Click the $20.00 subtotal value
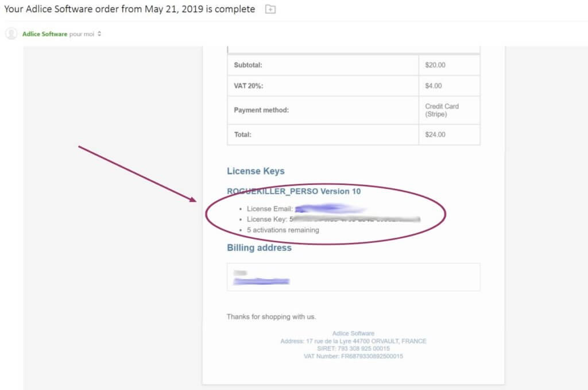The height and width of the screenshot is (390, 588). (435, 65)
